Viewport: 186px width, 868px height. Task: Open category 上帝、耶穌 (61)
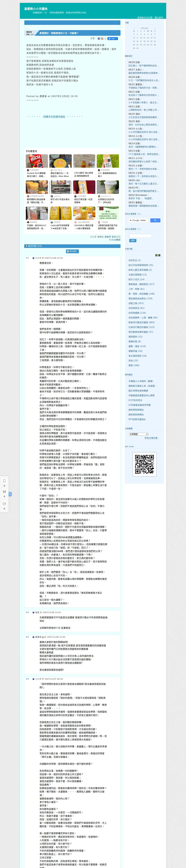[136, 289]
